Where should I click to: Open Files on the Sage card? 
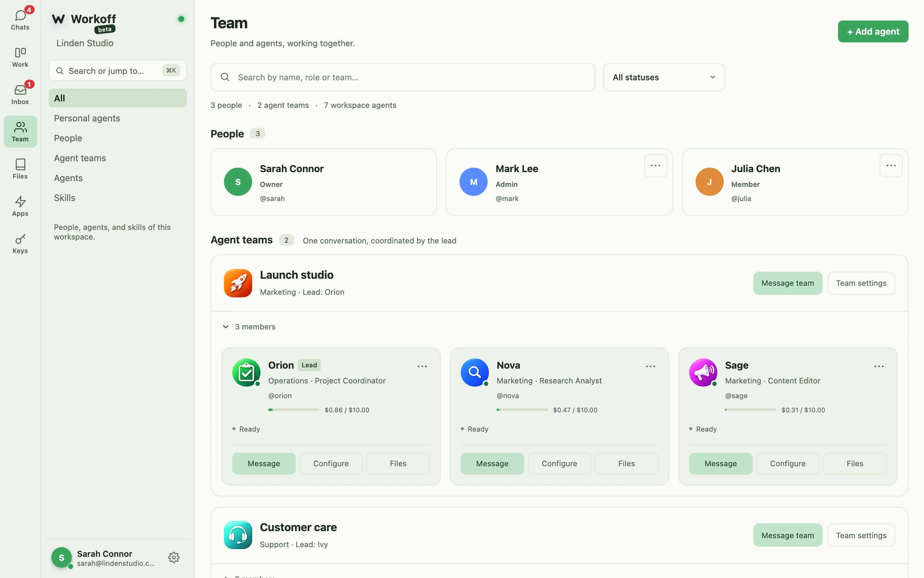point(854,464)
